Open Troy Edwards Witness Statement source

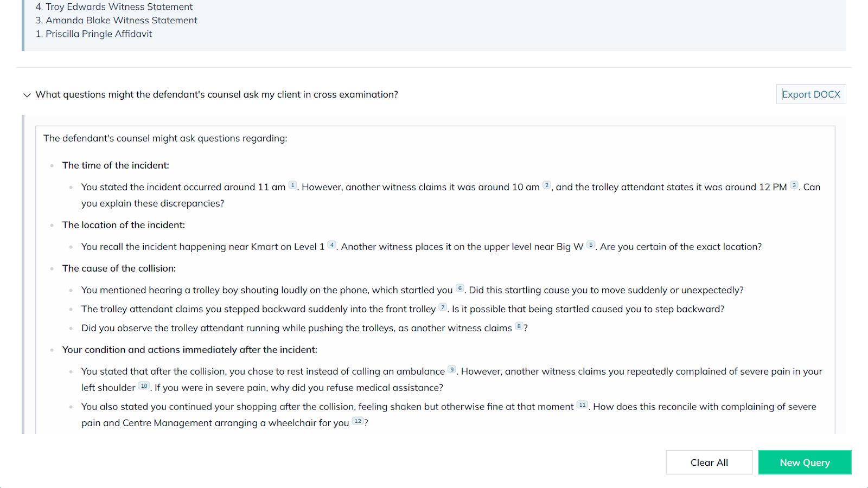(119, 7)
